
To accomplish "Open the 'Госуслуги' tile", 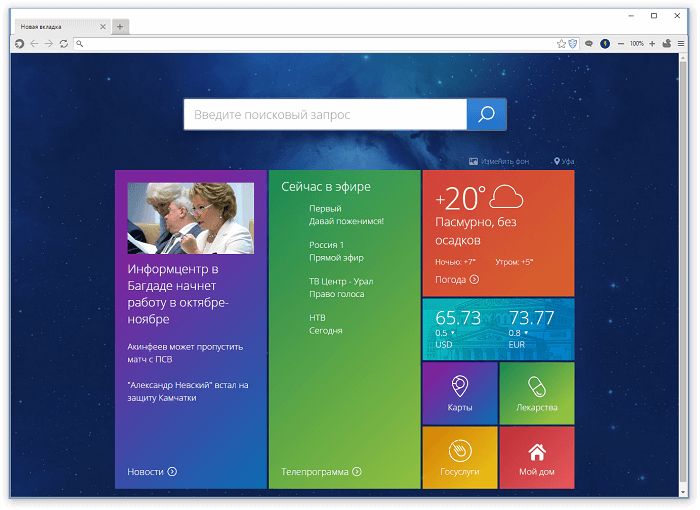I will coord(460,457).
